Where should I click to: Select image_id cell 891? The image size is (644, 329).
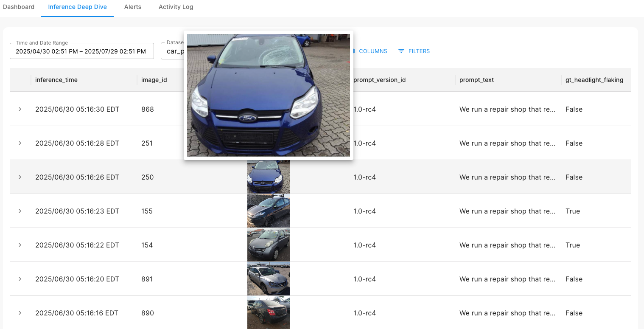pos(147,279)
